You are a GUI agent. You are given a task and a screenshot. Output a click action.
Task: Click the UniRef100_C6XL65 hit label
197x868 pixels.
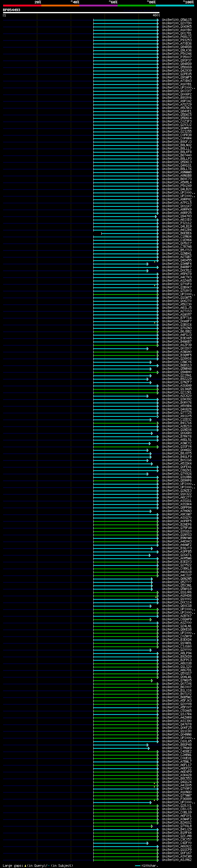(177, 741)
